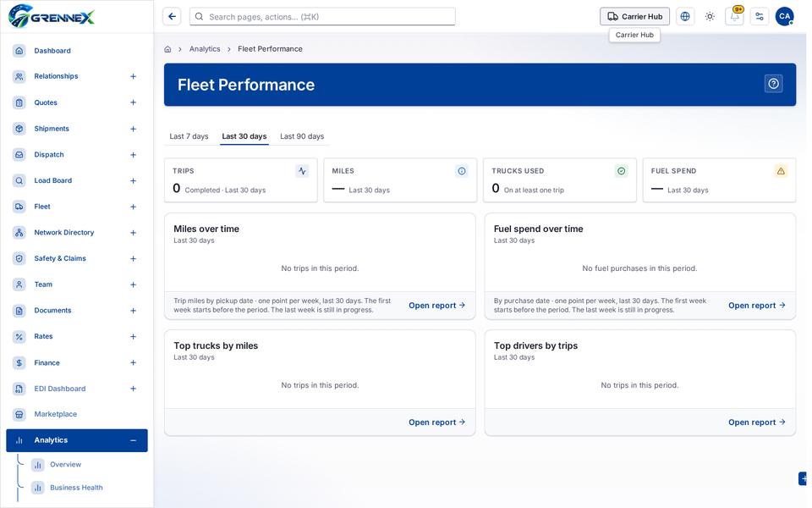Open the notifications bell icon
This screenshot has height=508, width=812.
point(734,16)
